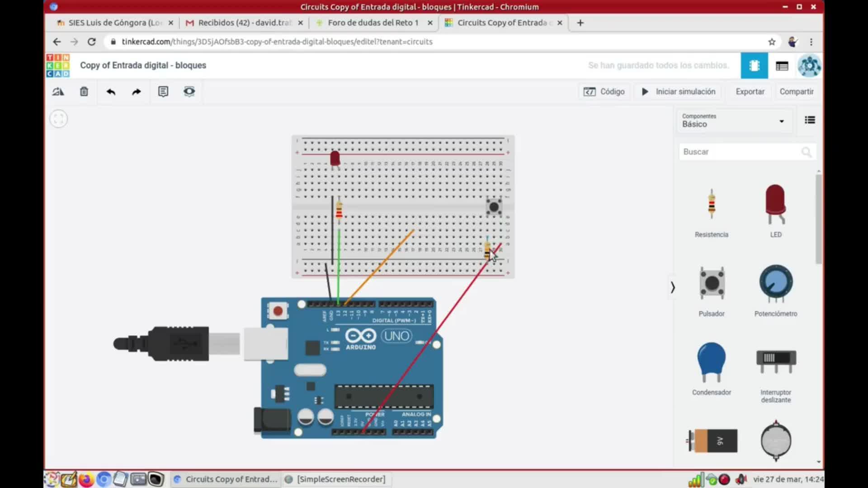Toggle components list view layout
Viewport: 868px width, 488px height.
click(x=810, y=120)
